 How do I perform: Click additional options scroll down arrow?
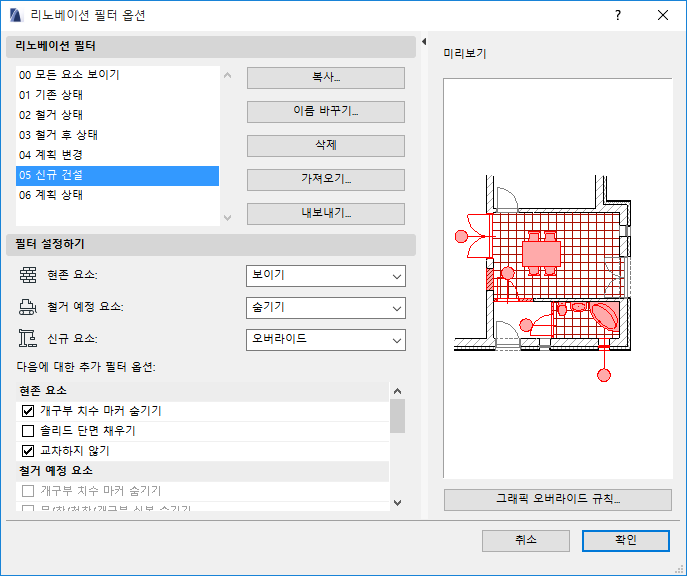click(397, 503)
